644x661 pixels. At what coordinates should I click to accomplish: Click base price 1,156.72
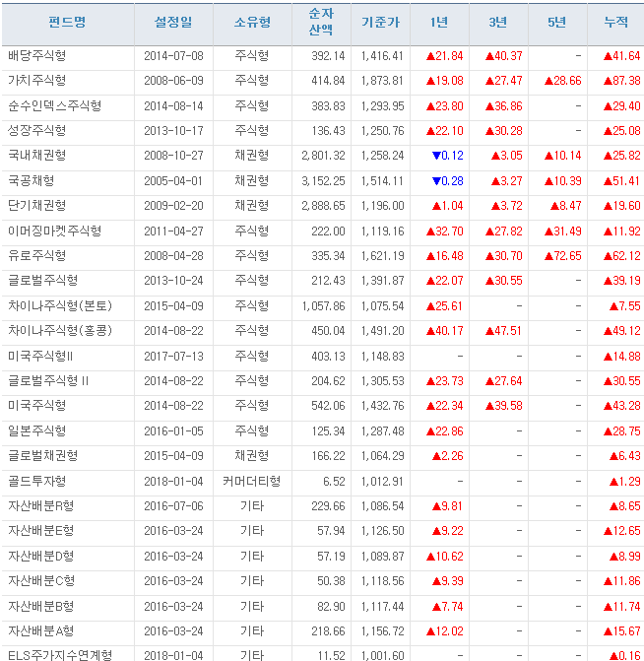(x=383, y=631)
